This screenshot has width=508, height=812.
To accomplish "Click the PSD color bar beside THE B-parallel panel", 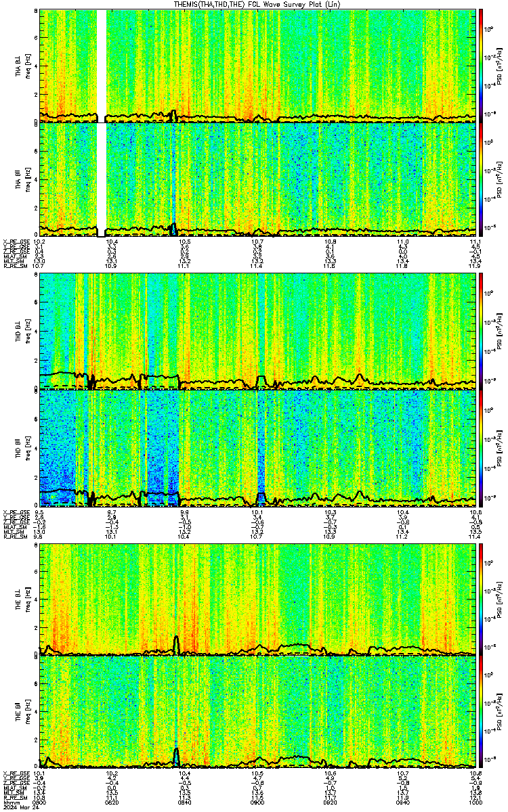I will click(481, 713).
